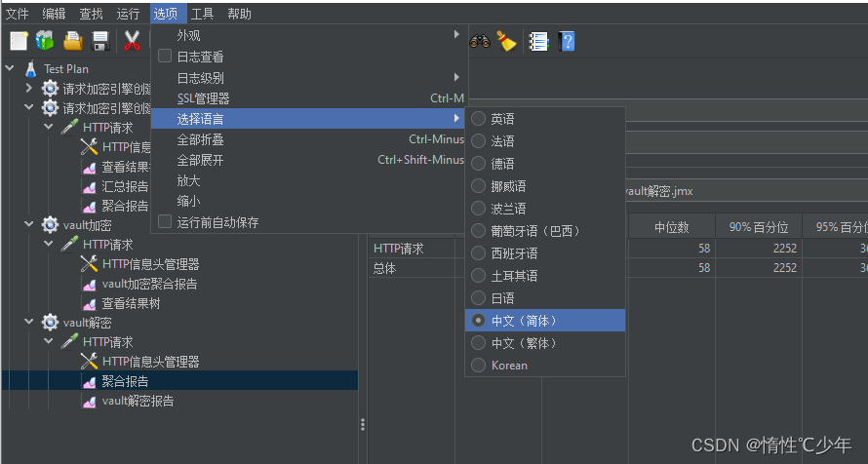Click the pipette icon under vault加密

69,245
